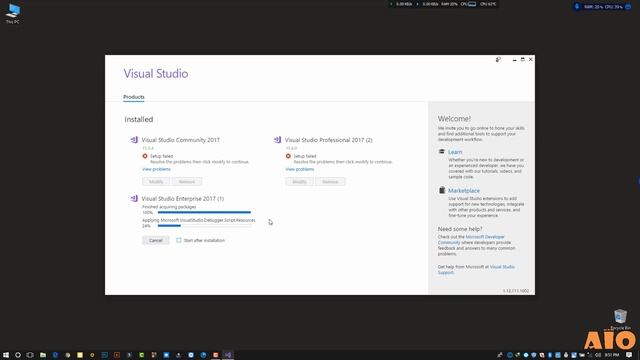Click the Visual Studio Community 2017 product icon
Image resolution: width=640 pixels, height=360 pixels.
pyautogui.click(x=134, y=140)
